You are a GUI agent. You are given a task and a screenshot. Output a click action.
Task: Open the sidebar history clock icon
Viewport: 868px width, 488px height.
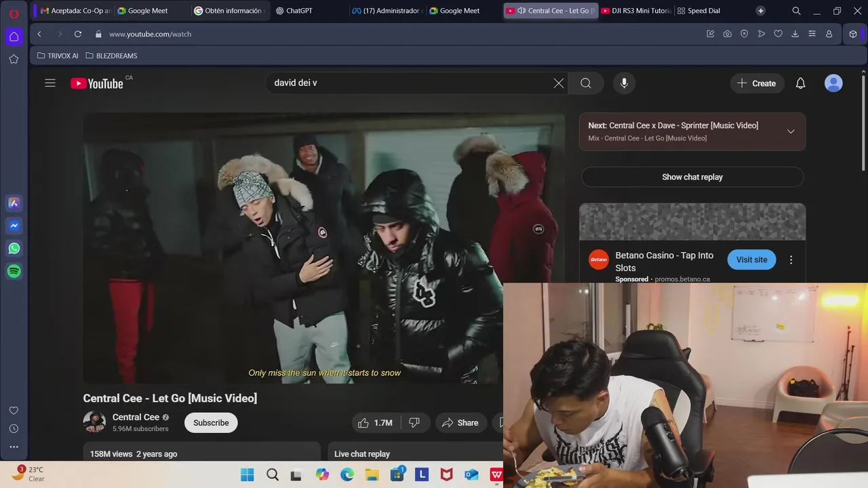pos(14,428)
